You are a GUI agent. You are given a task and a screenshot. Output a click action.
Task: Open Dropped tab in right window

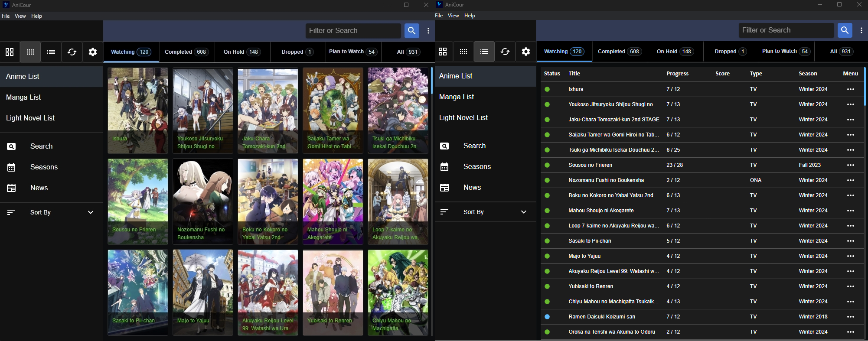pyautogui.click(x=731, y=52)
